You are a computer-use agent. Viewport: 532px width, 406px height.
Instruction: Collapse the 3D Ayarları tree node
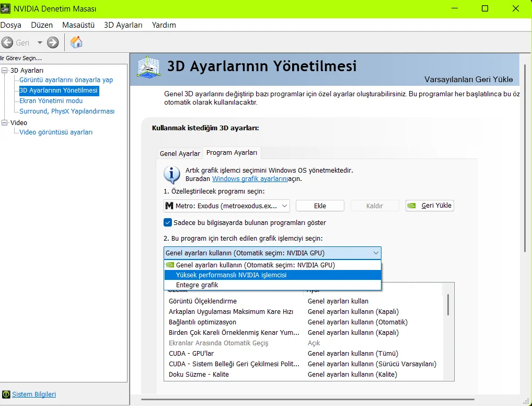pyautogui.click(x=4, y=70)
